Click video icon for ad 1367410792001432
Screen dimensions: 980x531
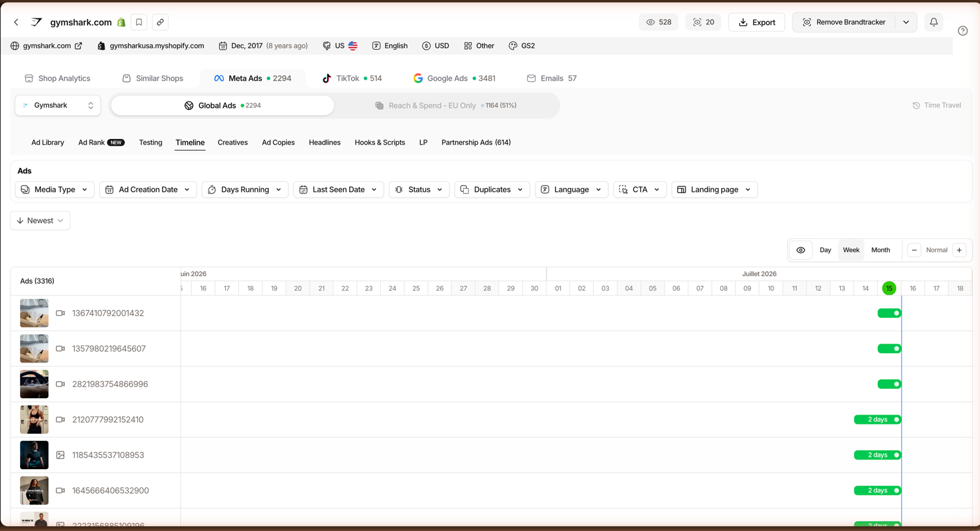click(60, 313)
